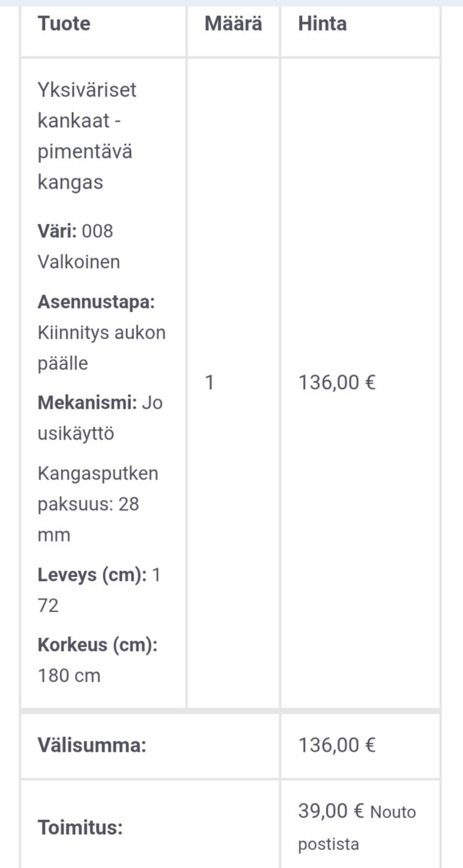Click the Väri label
The image size is (463, 868).
57,231
